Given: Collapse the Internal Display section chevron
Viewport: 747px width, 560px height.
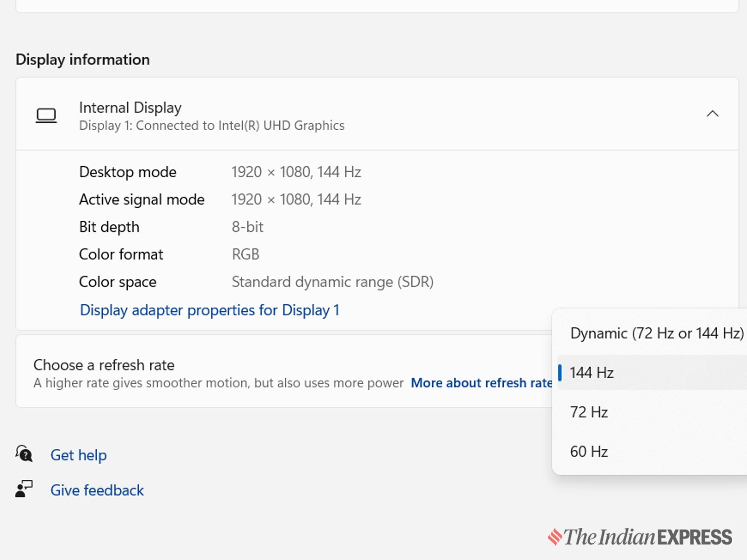Looking at the screenshot, I should pyautogui.click(x=712, y=114).
